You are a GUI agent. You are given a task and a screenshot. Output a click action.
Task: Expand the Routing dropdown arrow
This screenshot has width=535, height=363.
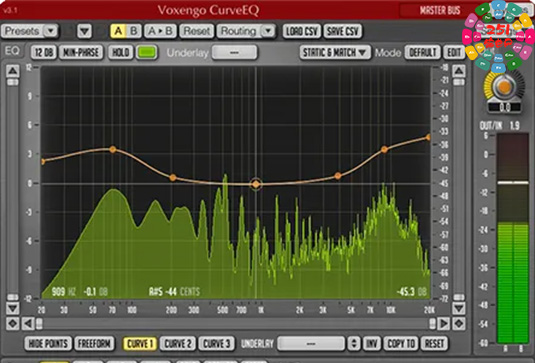click(268, 31)
